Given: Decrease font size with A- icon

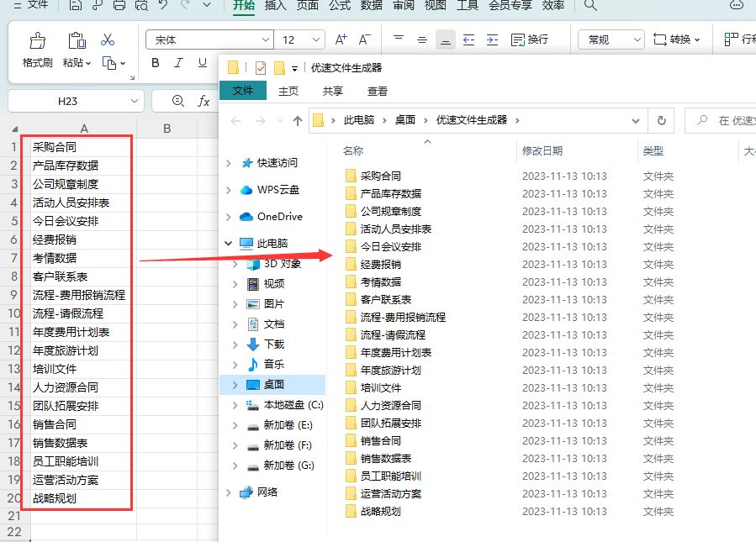Looking at the screenshot, I should pos(364,39).
